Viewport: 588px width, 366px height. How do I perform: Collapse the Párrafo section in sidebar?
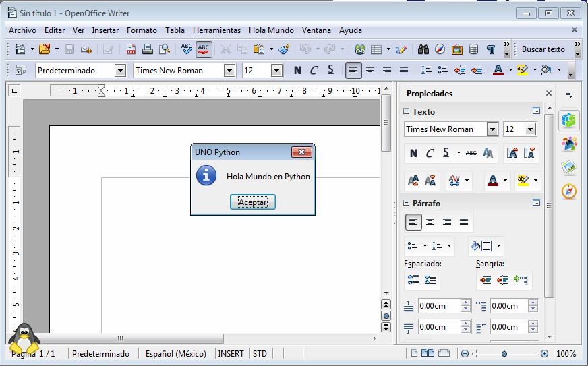407,203
